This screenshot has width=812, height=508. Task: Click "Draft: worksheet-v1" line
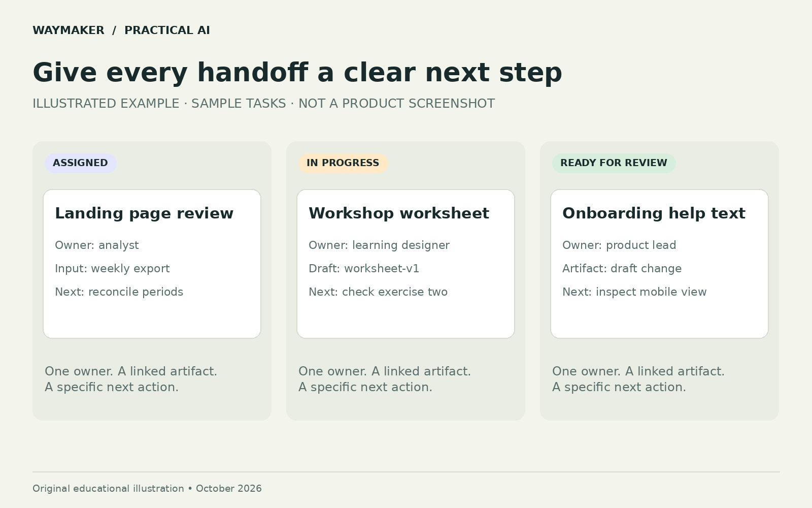[364, 269]
